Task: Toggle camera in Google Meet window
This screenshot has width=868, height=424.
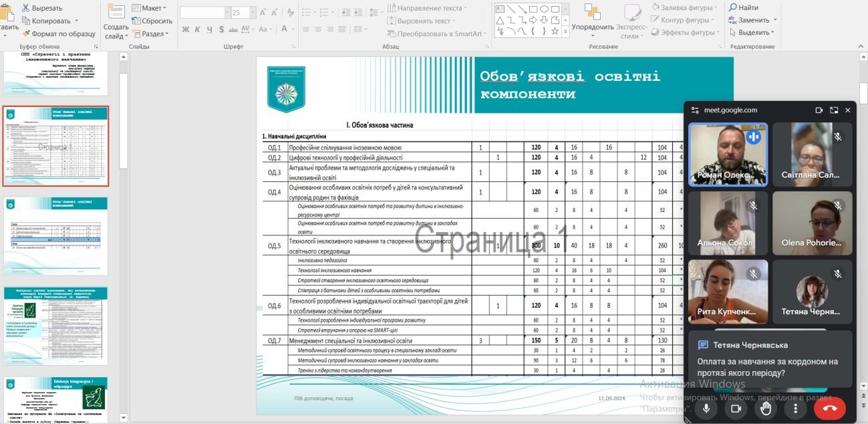Action: tap(736, 407)
